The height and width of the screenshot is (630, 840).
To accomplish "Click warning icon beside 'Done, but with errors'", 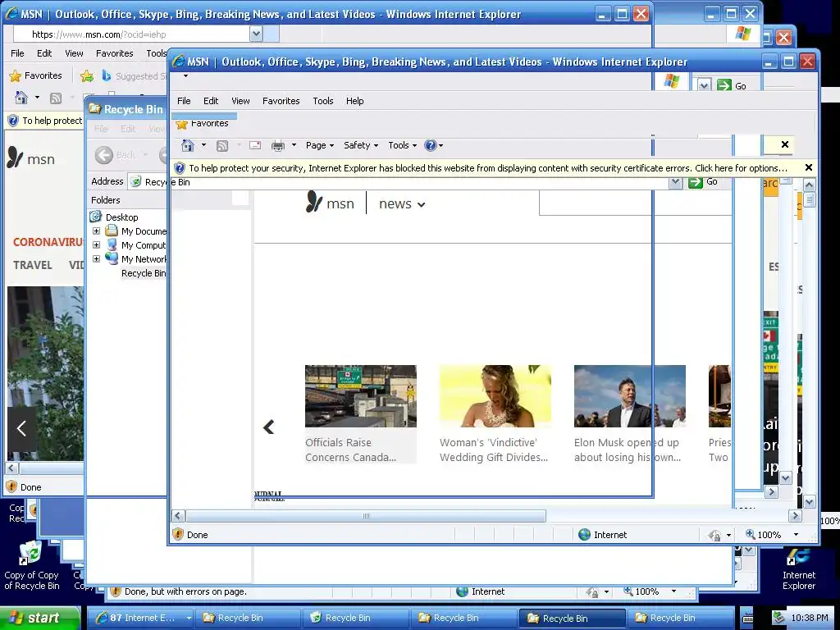I will 115,591.
